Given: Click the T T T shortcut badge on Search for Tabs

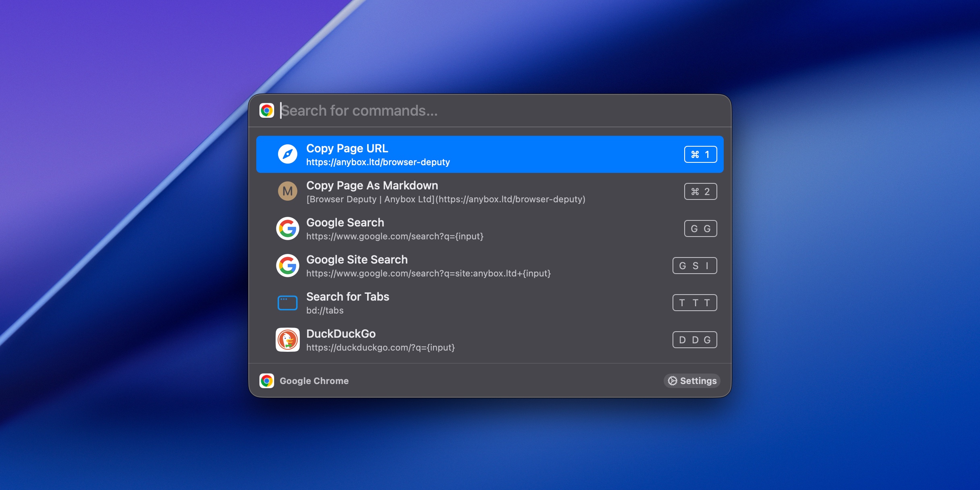Looking at the screenshot, I should click(695, 303).
